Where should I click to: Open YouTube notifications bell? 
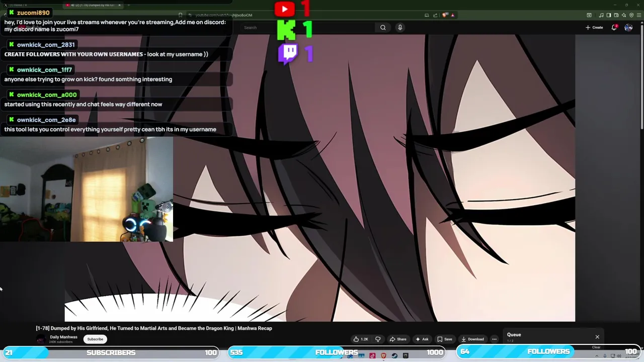pos(614,27)
